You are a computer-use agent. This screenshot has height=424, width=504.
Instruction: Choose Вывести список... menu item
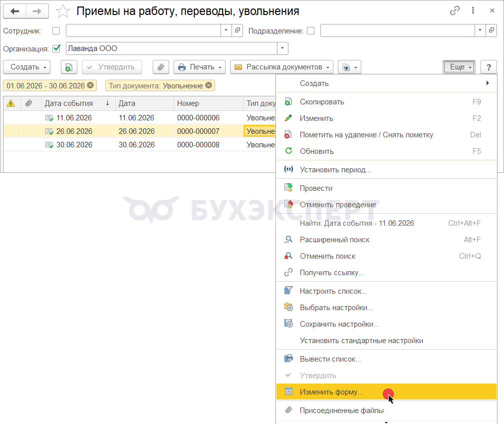[386, 359]
